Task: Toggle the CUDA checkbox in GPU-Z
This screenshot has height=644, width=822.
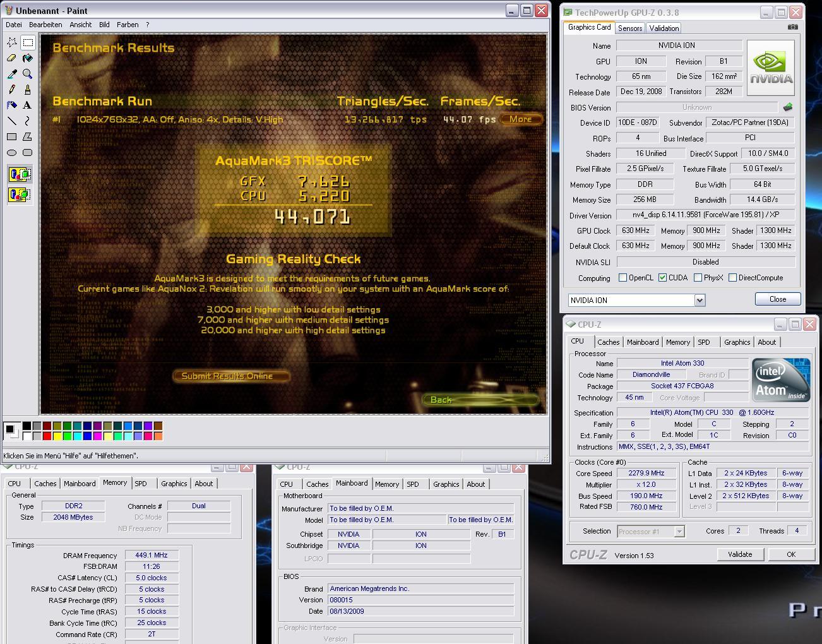Action: 662,278
